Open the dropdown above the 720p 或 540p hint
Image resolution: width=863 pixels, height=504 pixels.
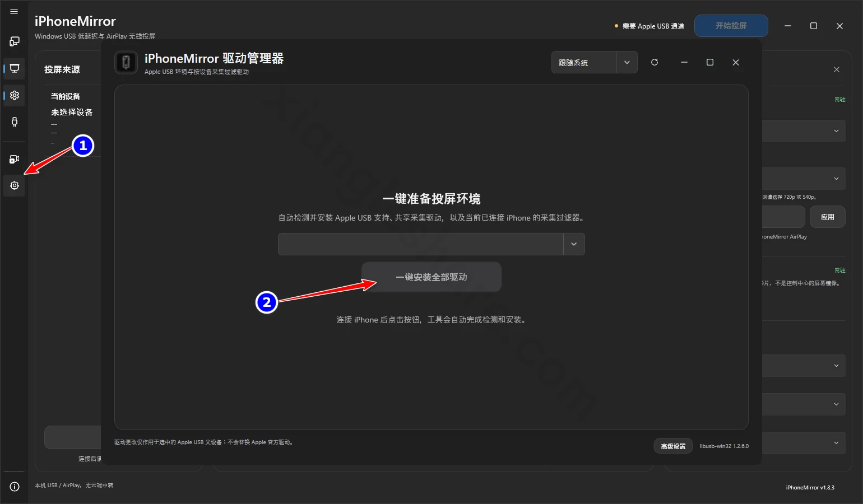804,179
